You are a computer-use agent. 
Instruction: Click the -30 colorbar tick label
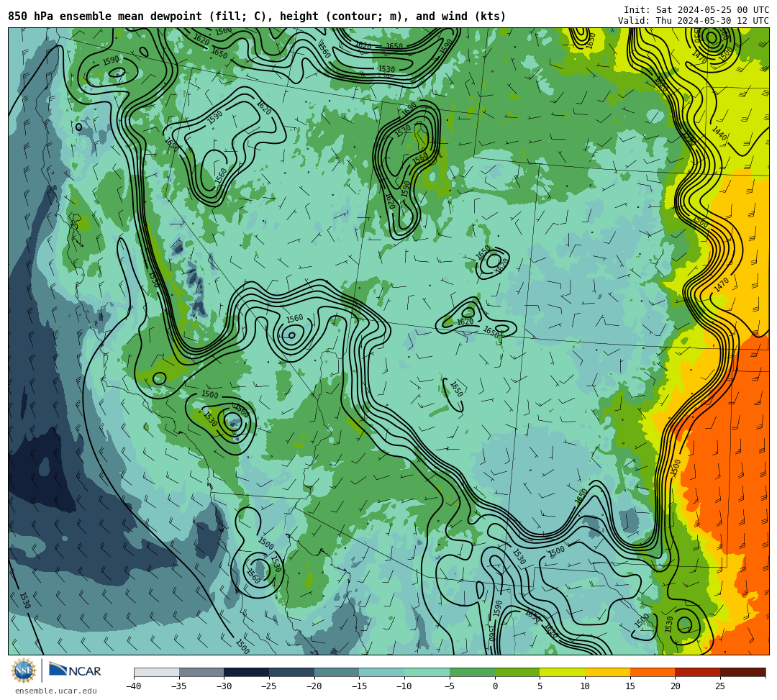tap(224, 686)
